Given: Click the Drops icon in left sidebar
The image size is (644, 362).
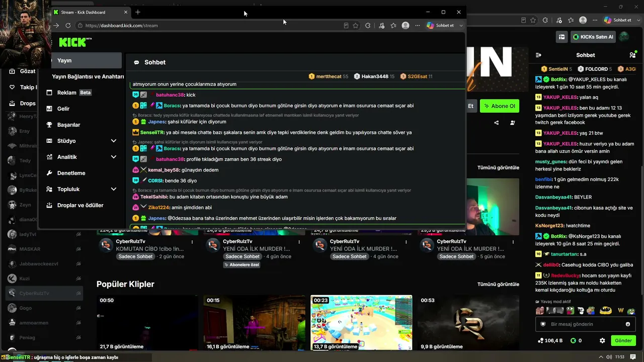Looking at the screenshot, I should [x=12, y=104].
